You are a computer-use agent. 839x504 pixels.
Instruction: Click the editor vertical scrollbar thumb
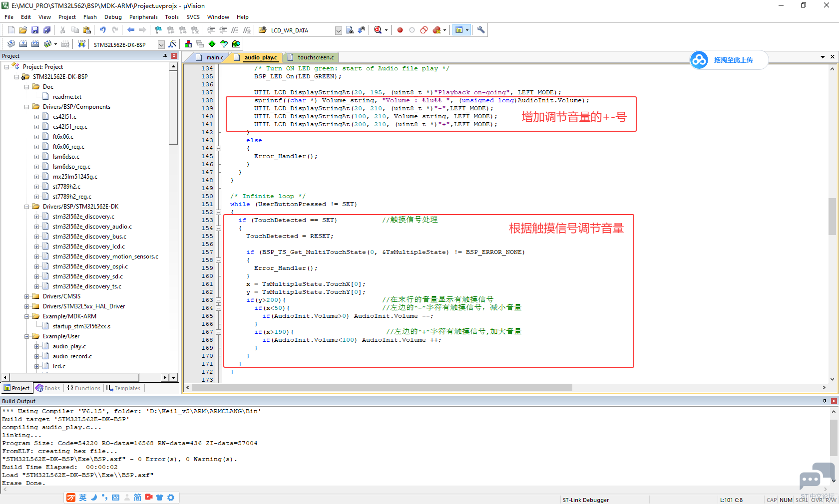[x=832, y=216]
